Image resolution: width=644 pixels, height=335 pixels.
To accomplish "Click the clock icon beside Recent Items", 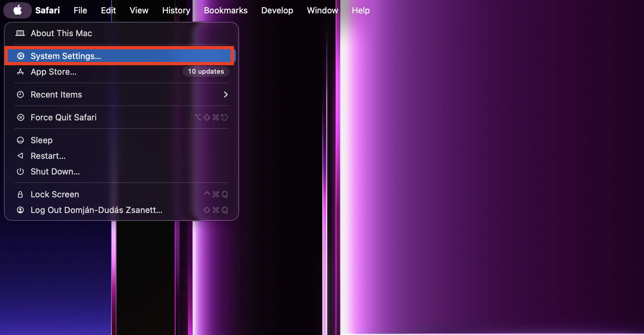I will click(x=21, y=95).
